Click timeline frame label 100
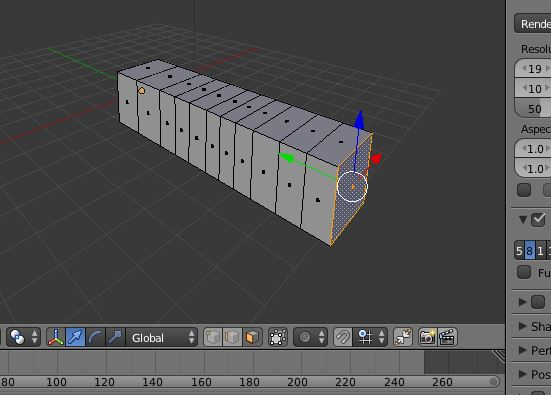 [x=56, y=382]
